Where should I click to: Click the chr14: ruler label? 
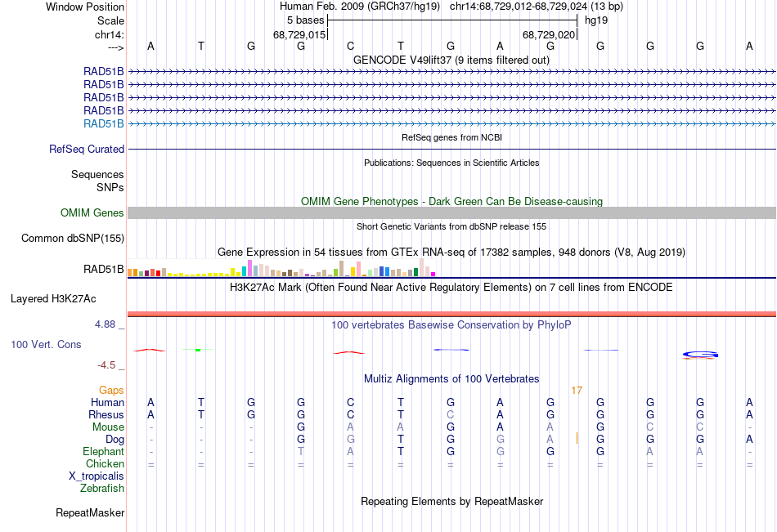point(109,34)
